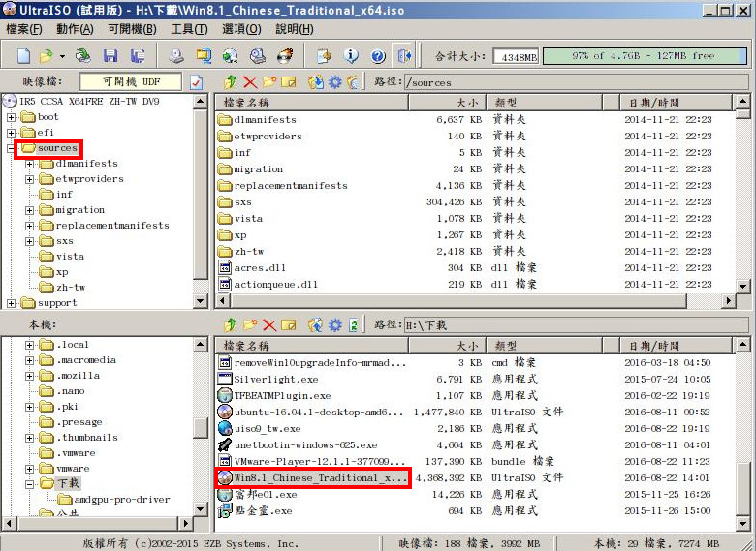
Task: Click the local tree horizontal scrollbar
Action: (x=96, y=523)
